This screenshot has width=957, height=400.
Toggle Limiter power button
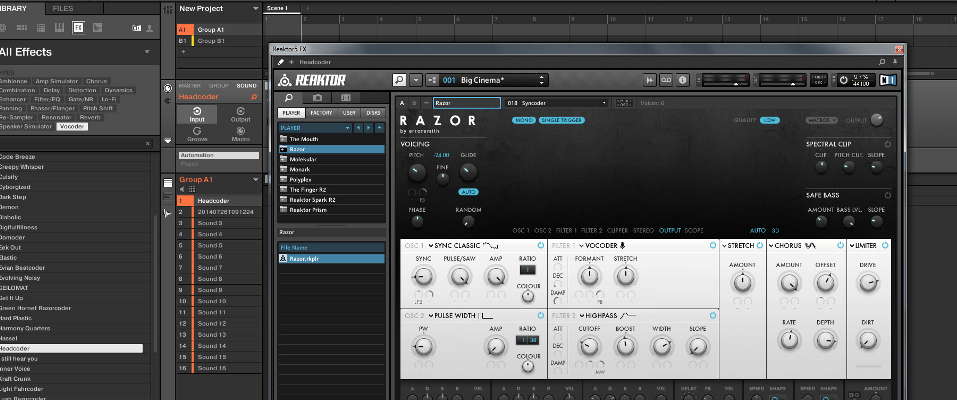pyautogui.click(x=885, y=245)
